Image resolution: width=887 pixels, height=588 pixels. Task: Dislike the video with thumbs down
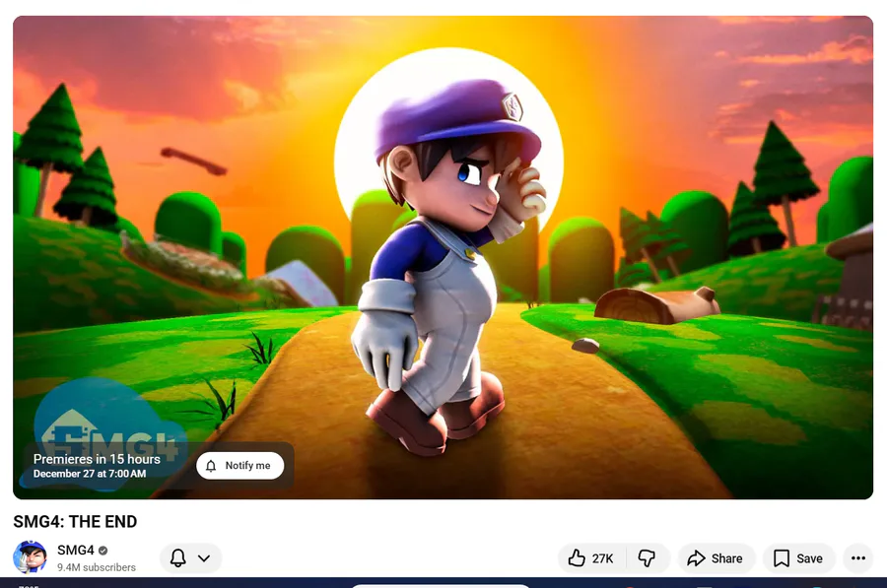[x=647, y=558]
